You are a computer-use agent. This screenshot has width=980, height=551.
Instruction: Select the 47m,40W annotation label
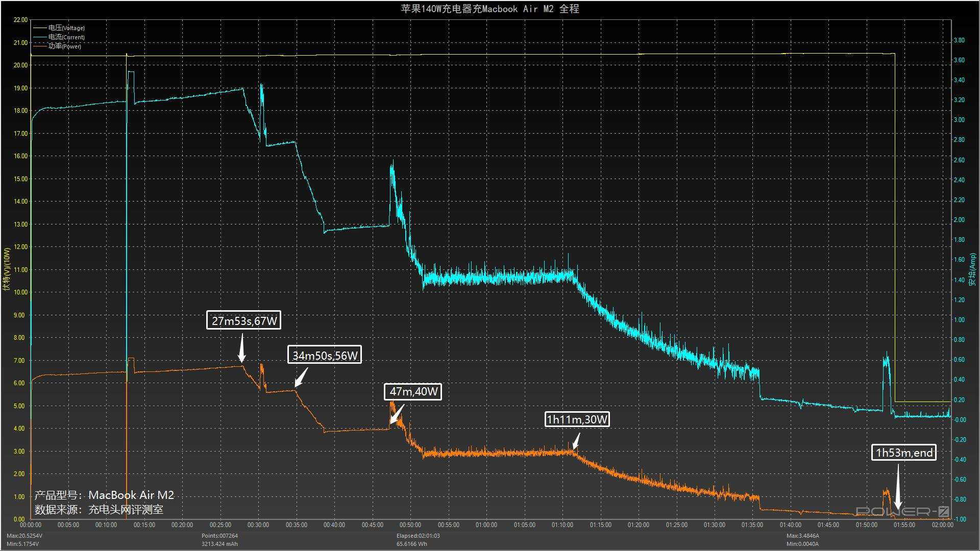pyautogui.click(x=413, y=391)
